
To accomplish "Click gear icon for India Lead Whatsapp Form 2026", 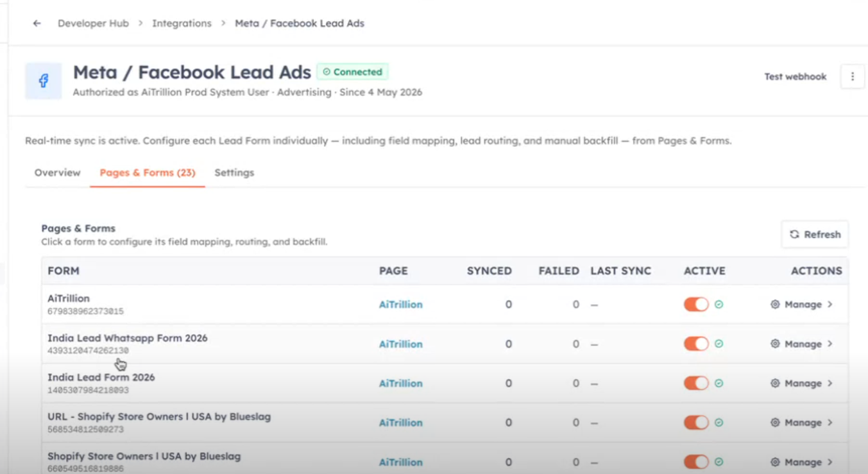I will pyautogui.click(x=775, y=344).
